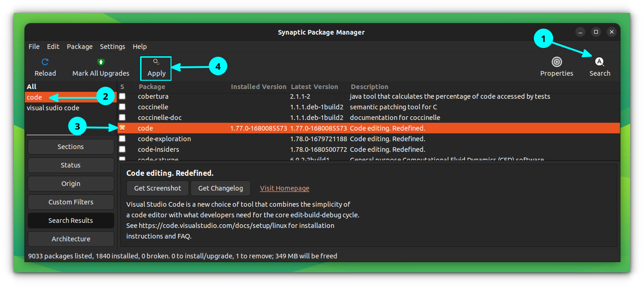Select the code-exploration package name
This screenshot has height=287, width=644.
tap(164, 139)
